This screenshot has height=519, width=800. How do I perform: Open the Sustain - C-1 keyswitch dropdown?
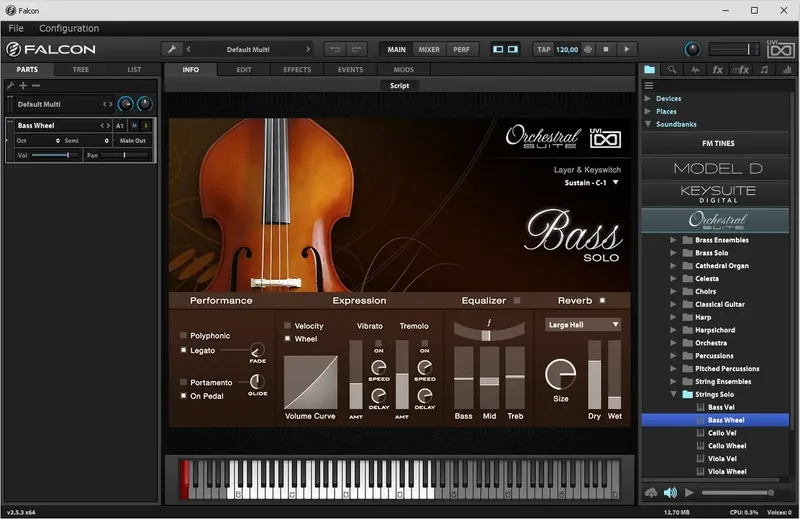pyautogui.click(x=591, y=183)
